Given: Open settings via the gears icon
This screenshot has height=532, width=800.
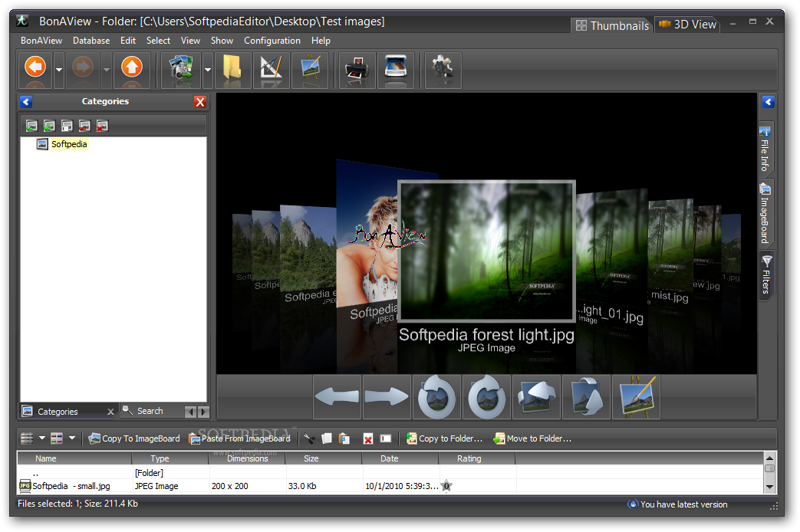Looking at the screenshot, I should (443, 69).
